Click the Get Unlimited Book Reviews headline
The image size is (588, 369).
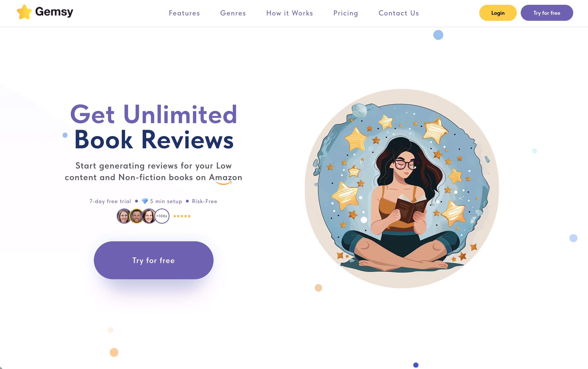[154, 127]
